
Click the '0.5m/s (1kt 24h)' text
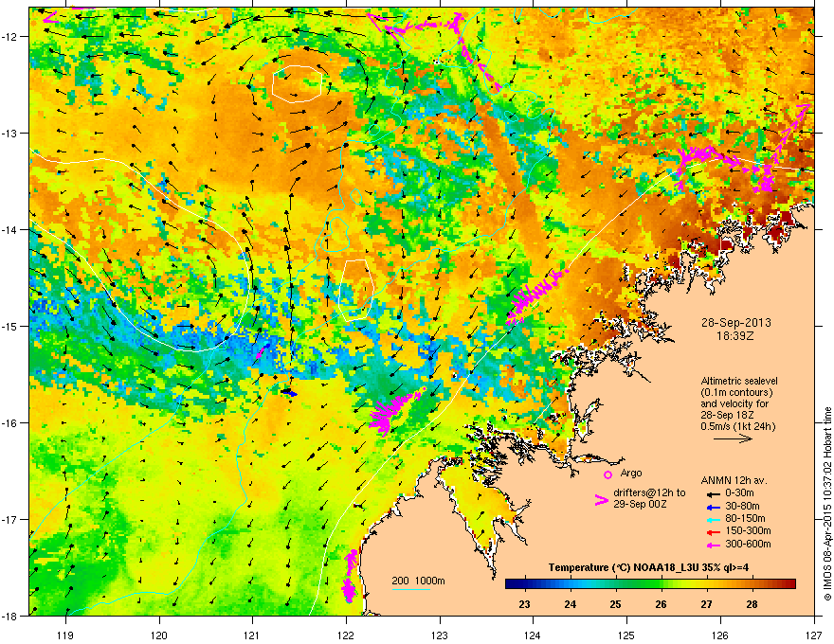tap(737, 426)
